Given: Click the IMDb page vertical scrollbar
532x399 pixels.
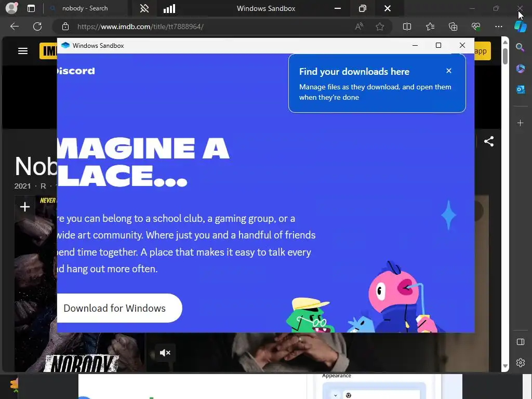Looking at the screenshot, I should [x=505, y=56].
